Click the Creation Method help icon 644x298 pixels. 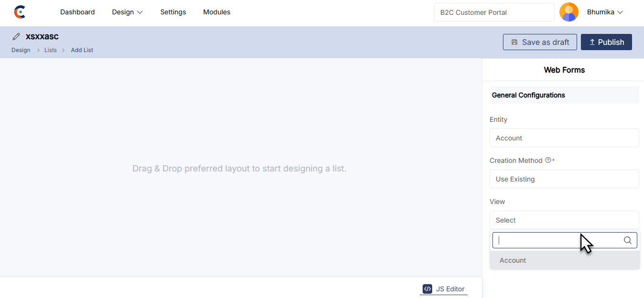tap(548, 160)
